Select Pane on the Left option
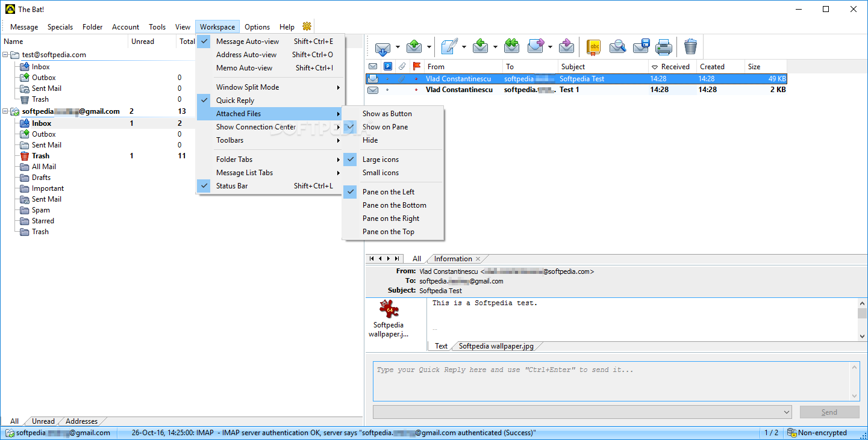Image resolution: width=868 pixels, height=440 pixels. click(393, 192)
